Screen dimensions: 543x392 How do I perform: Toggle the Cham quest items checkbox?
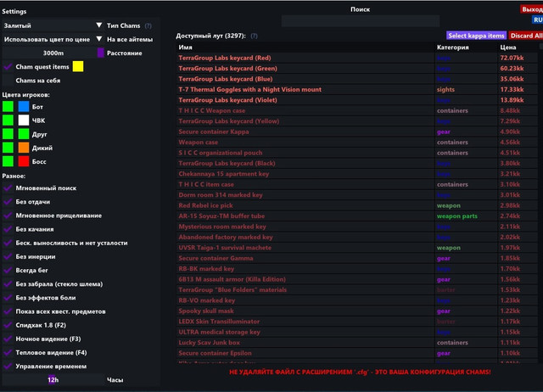[8, 66]
